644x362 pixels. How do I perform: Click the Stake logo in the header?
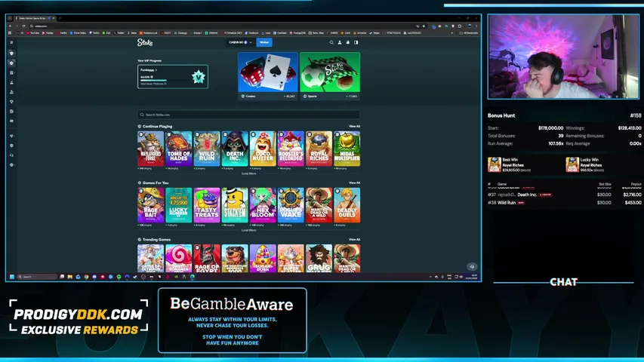click(144, 42)
